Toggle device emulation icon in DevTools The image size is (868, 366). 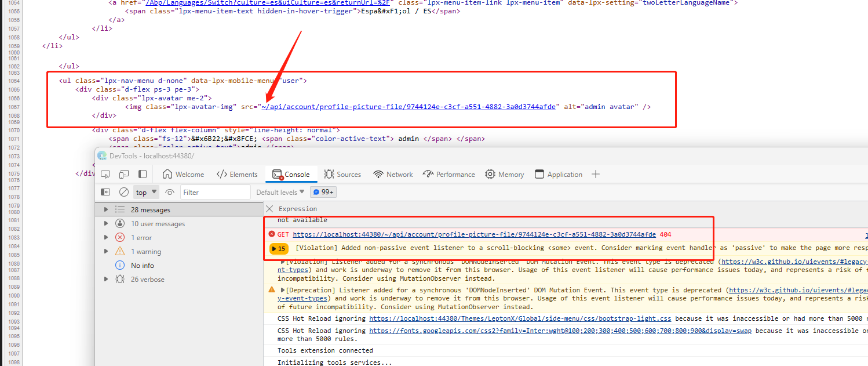tap(124, 174)
